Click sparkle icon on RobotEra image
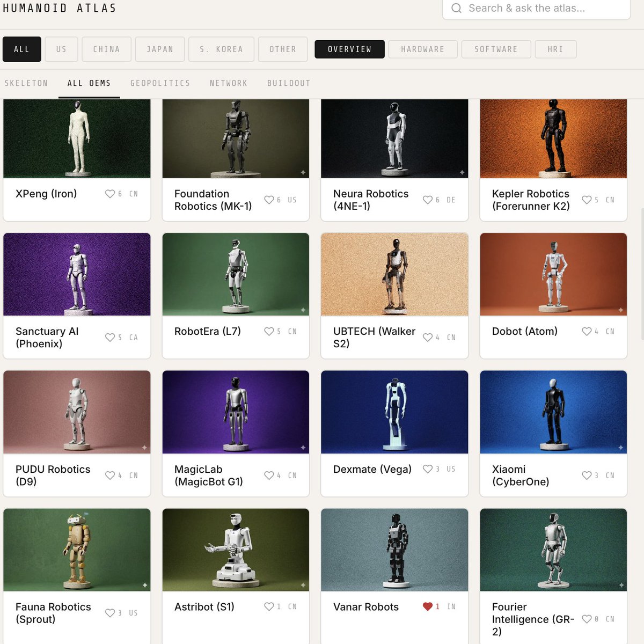 [303, 310]
